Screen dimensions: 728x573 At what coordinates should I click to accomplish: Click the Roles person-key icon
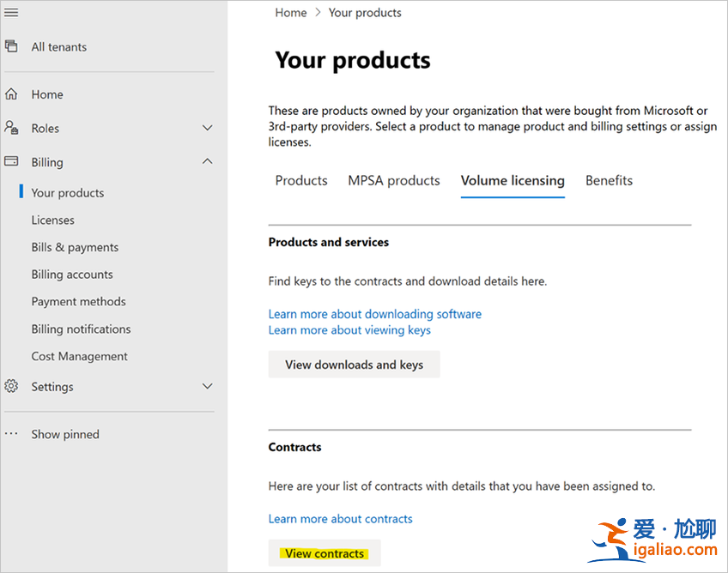click(x=11, y=128)
